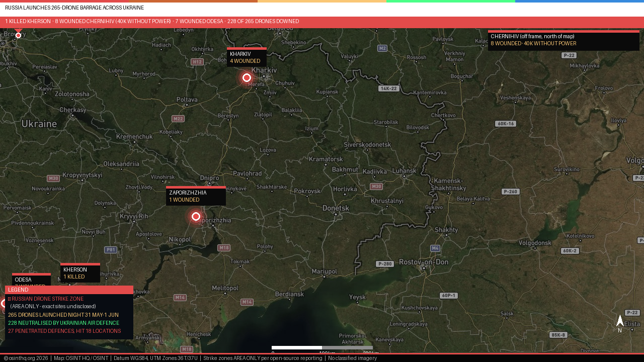Click the 'Kremenchuk' city label
Viewport: 644px width, 362px height.
click(134, 137)
